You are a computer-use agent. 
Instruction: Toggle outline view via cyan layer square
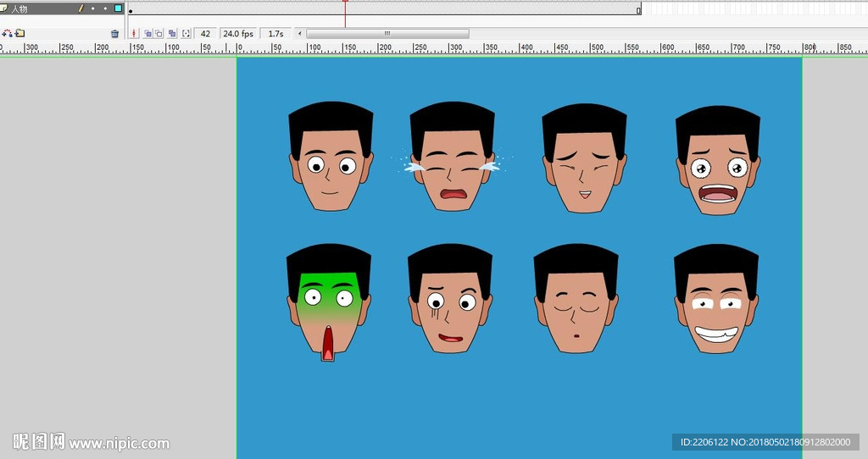click(118, 8)
